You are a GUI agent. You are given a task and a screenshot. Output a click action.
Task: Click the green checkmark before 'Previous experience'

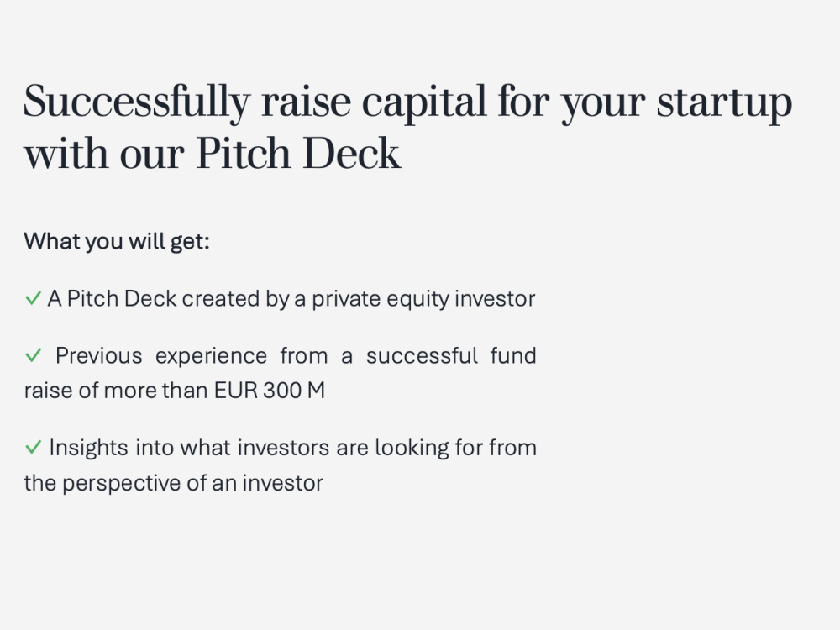coord(34,355)
